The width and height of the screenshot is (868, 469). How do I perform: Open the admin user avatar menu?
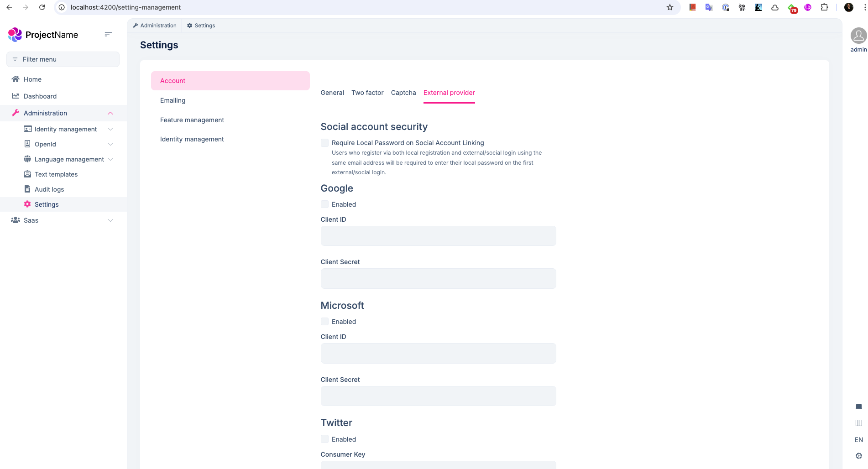[858, 36]
